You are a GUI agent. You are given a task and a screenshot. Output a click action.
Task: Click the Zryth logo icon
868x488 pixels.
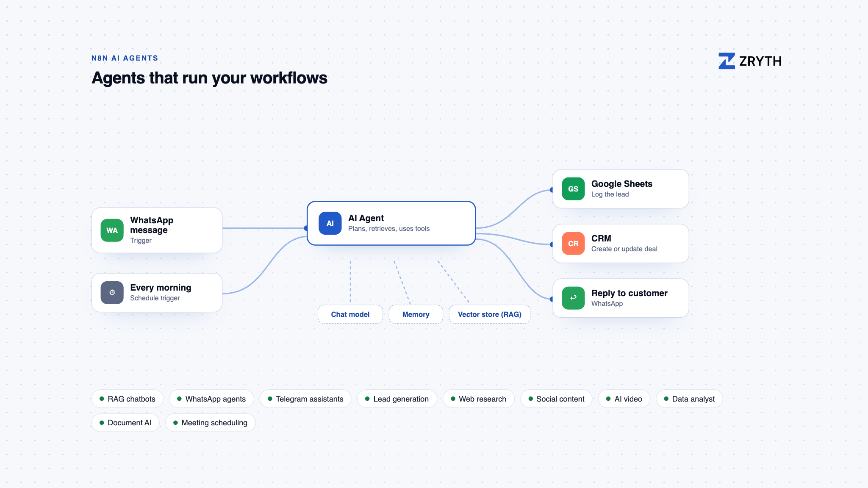pyautogui.click(x=727, y=61)
